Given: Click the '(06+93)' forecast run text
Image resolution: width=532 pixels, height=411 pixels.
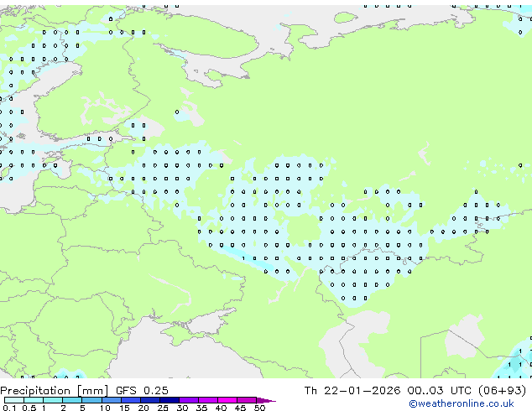Looking at the screenshot, I should pyautogui.click(x=503, y=391).
